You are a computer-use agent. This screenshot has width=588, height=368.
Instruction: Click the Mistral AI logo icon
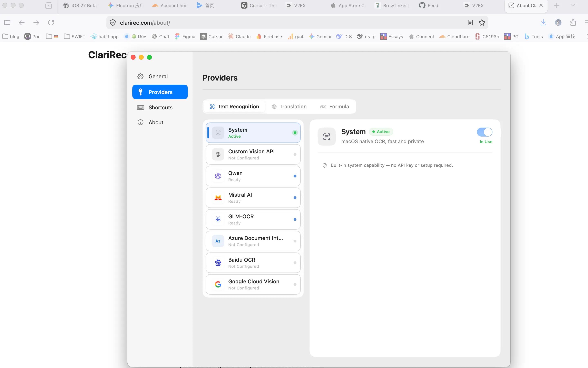tap(218, 198)
